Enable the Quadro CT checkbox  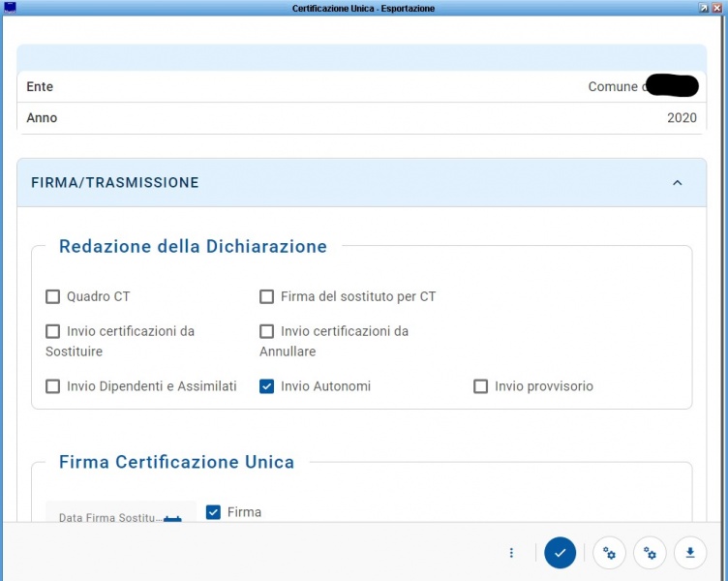pos(53,296)
